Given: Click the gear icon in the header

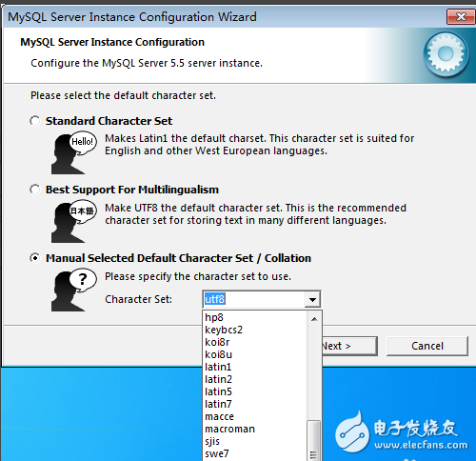Looking at the screenshot, I should (446, 54).
